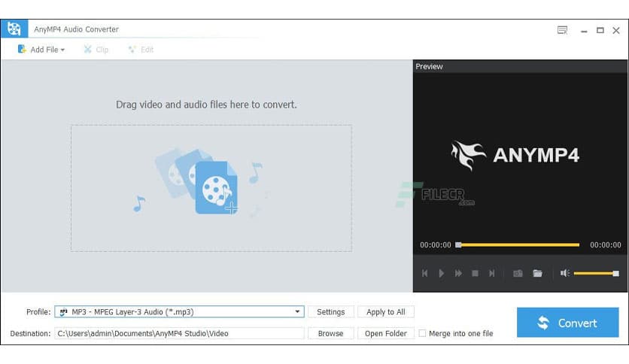Play the preview

[x=441, y=274]
